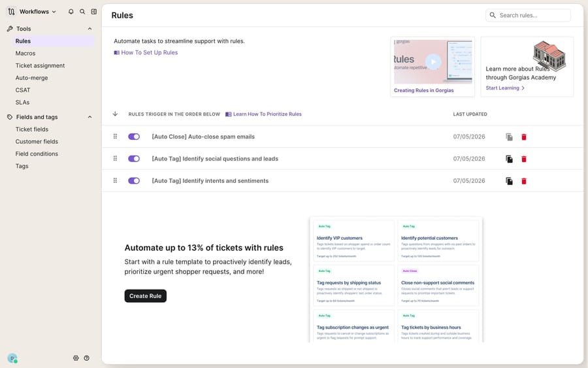The height and width of the screenshot is (368, 588).
Task: Open [Auto Close] Auto-close spam emails rule
Action: coord(203,137)
